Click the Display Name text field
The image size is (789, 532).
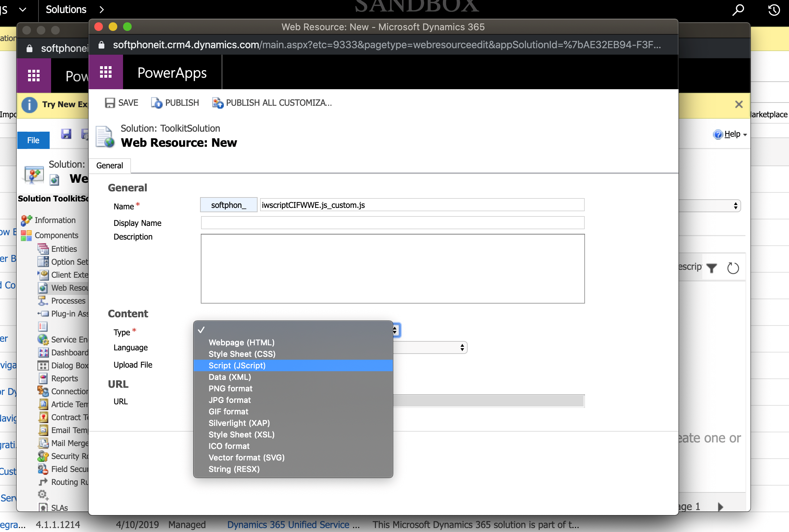point(393,223)
